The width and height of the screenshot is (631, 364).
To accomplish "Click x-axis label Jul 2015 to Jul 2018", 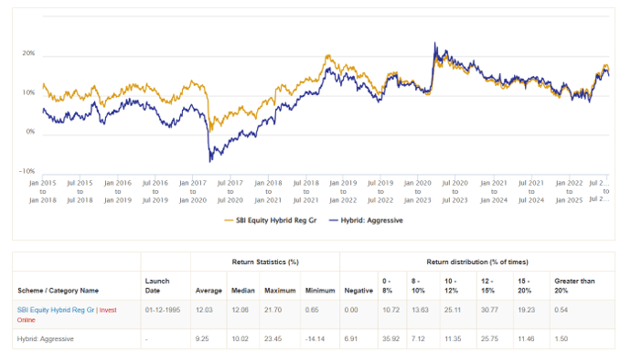I will [80, 192].
